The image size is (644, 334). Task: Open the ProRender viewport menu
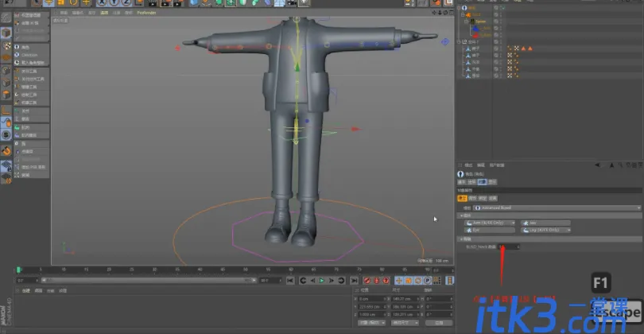pyautogui.click(x=146, y=13)
